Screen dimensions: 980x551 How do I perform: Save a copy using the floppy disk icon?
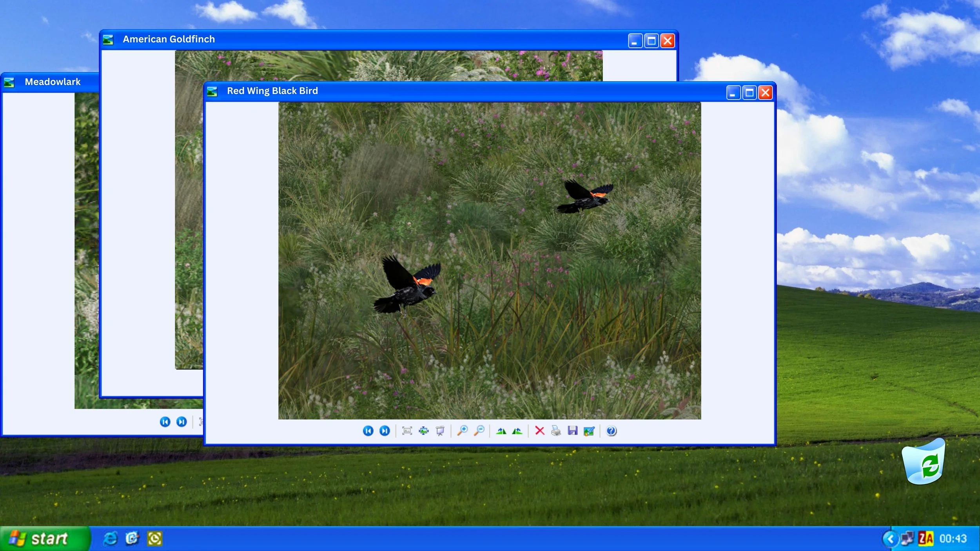(573, 431)
